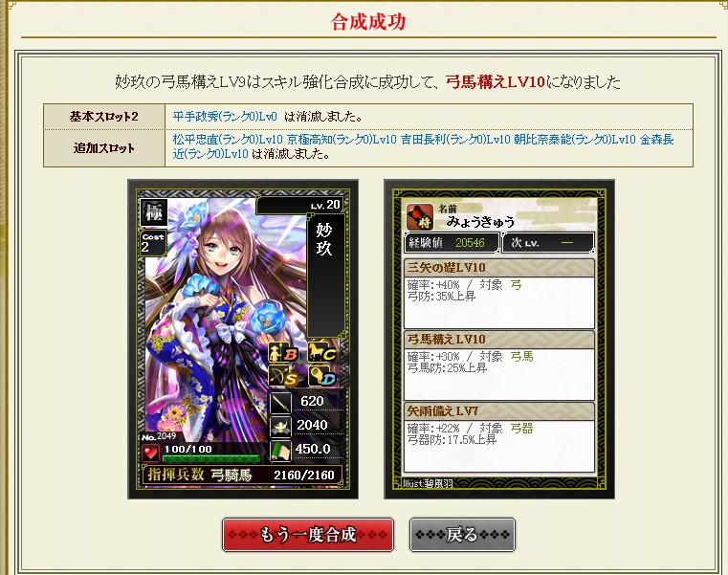Image resolution: width=728 pixels, height=575 pixels.
Task: Open the 京極高知 Lv10 card link
Action: point(342,140)
